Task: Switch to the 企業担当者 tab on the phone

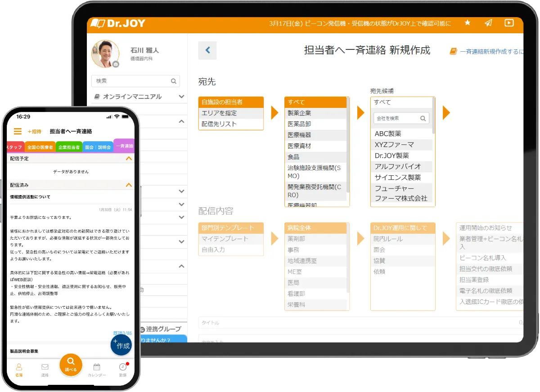Action: pos(69,147)
